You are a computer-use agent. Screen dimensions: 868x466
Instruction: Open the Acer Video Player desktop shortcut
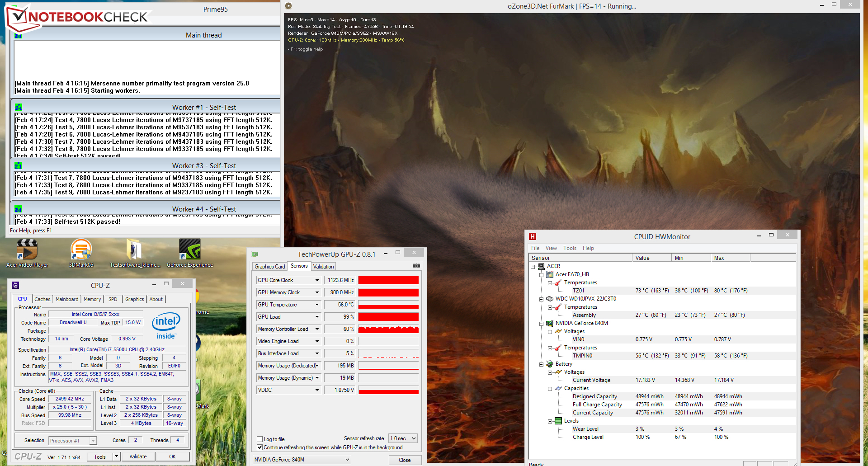[27, 253]
